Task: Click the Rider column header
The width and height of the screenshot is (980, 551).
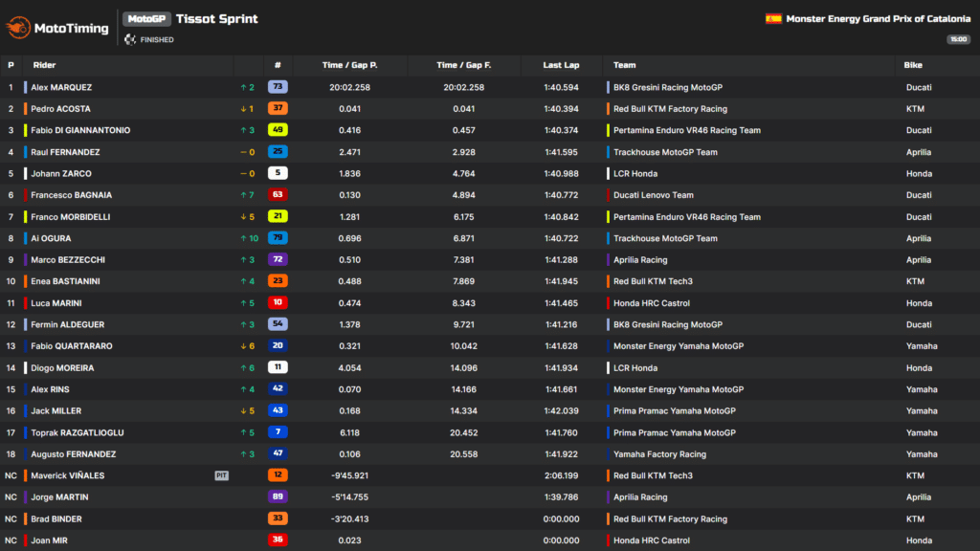Action: pyautogui.click(x=44, y=65)
